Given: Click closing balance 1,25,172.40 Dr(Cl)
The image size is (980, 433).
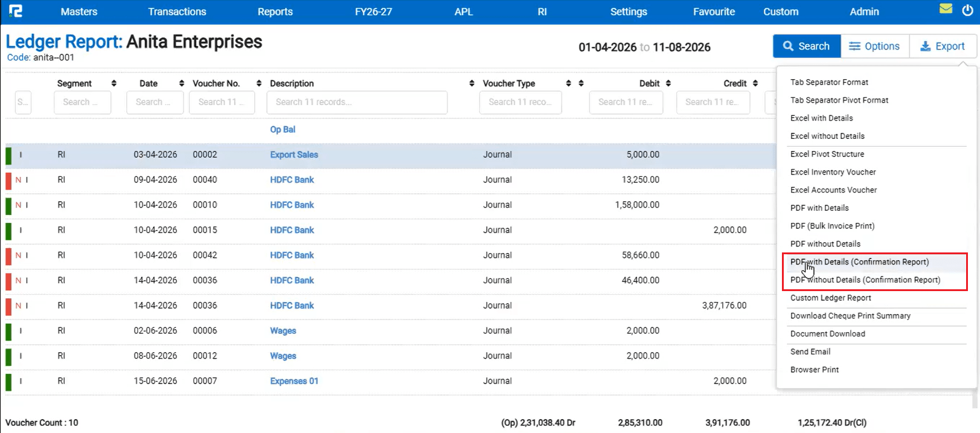Looking at the screenshot, I should click(832, 423).
